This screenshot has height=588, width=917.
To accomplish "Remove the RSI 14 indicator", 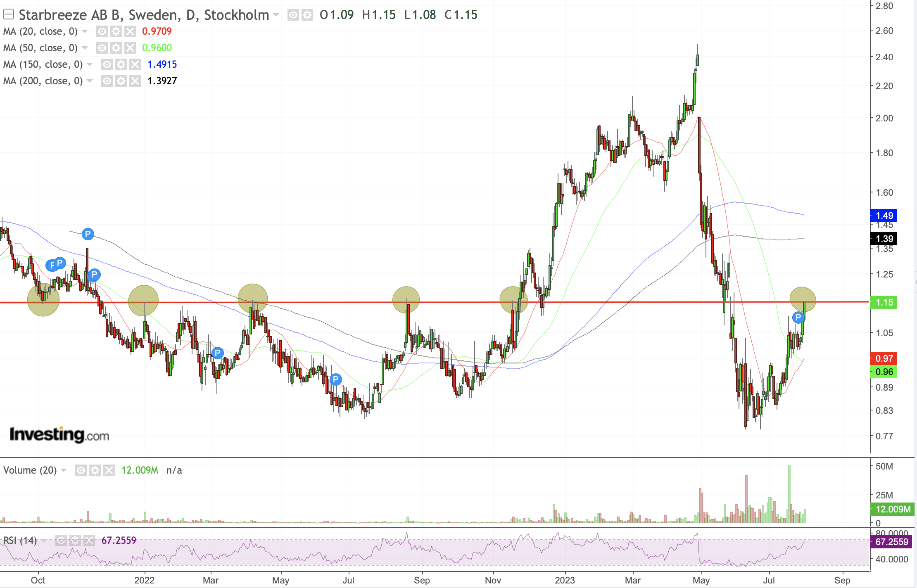I will [x=89, y=541].
